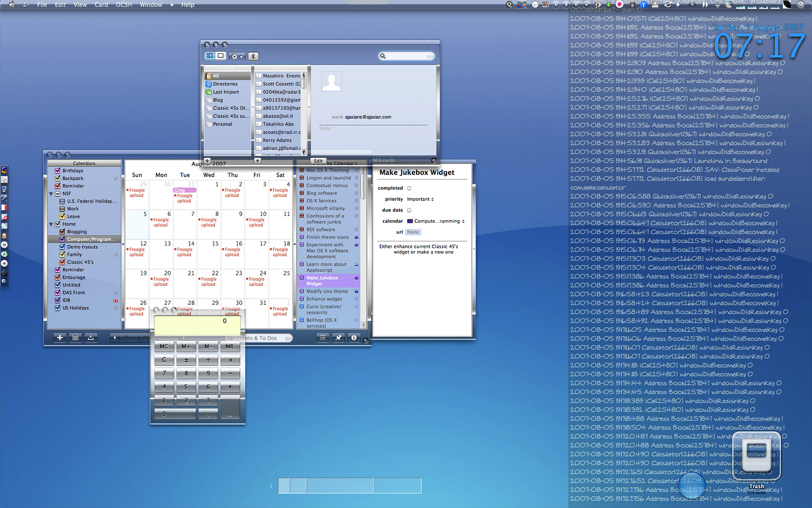Viewport: 812px width, 508px height.
Task: Click the Greg event on July 31
Action: pos(185,190)
